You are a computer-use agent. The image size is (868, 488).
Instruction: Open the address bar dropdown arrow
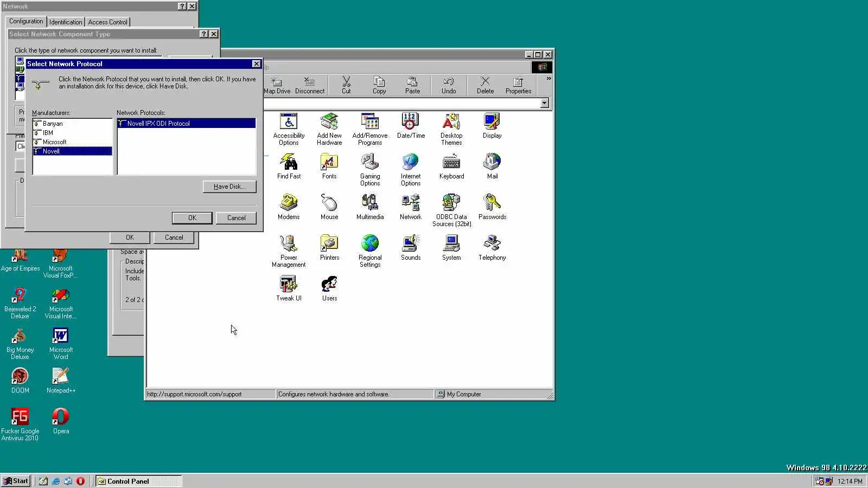tap(545, 103)
